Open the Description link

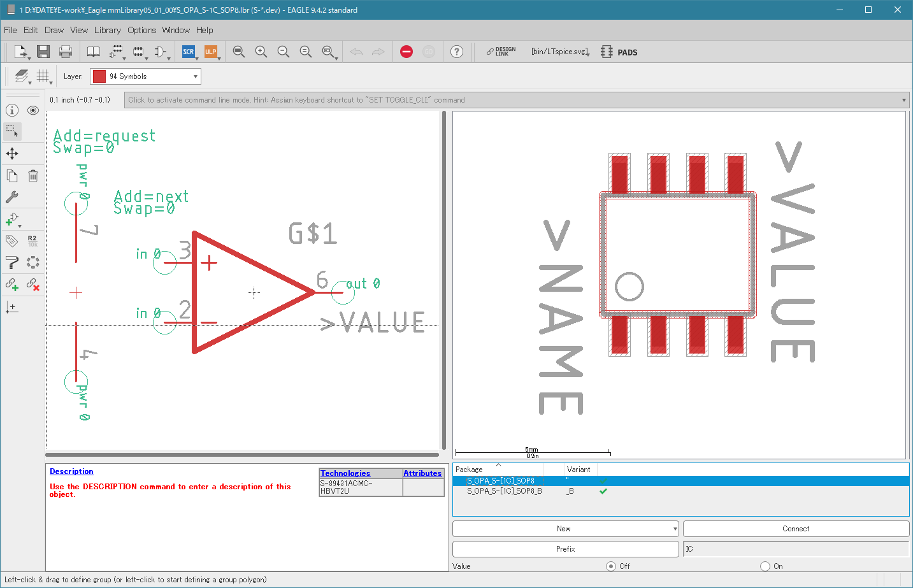71,471
